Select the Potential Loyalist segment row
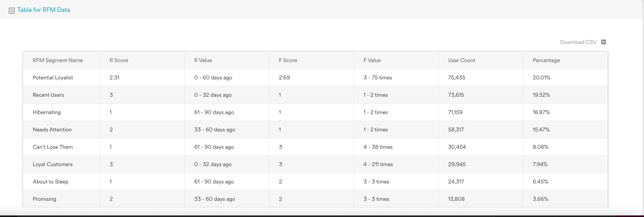Image resolution: width=644 pixels, height=217 pixels. [53, 78]
